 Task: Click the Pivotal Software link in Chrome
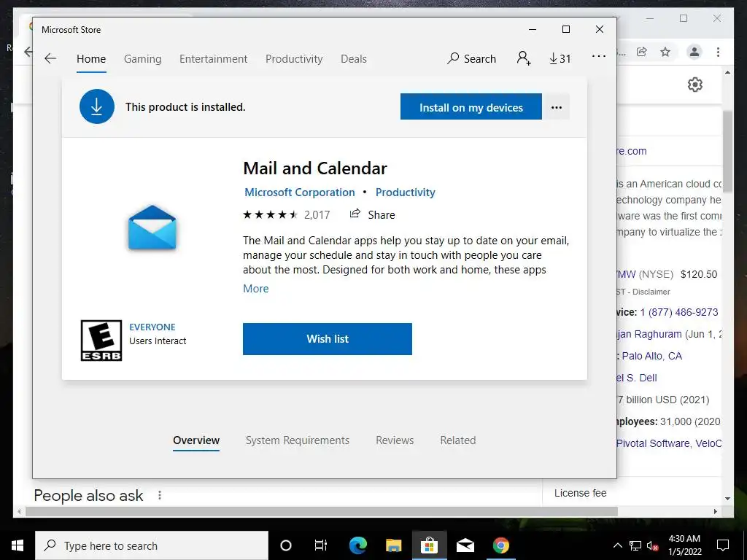[x=653, y=443]
